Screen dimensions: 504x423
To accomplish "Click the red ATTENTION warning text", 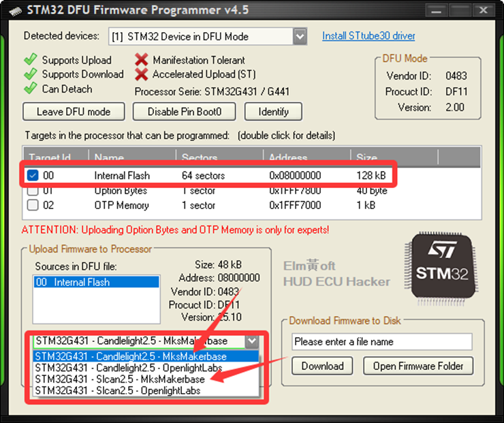I will coord(176,230).
